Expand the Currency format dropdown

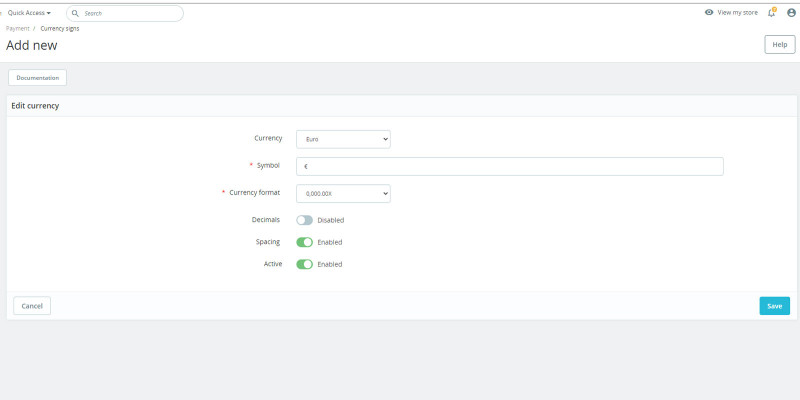tap(343, 194)
